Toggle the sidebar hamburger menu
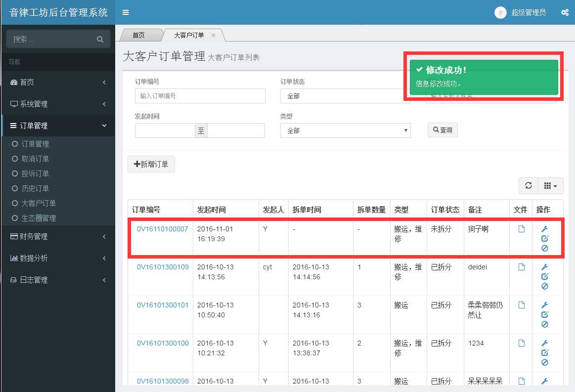 tap(126, 12)
